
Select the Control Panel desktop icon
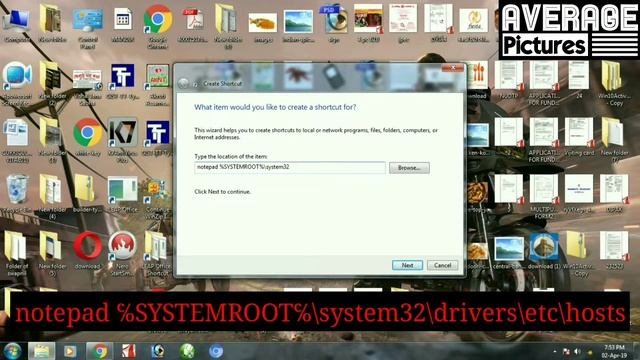point(87,27)
